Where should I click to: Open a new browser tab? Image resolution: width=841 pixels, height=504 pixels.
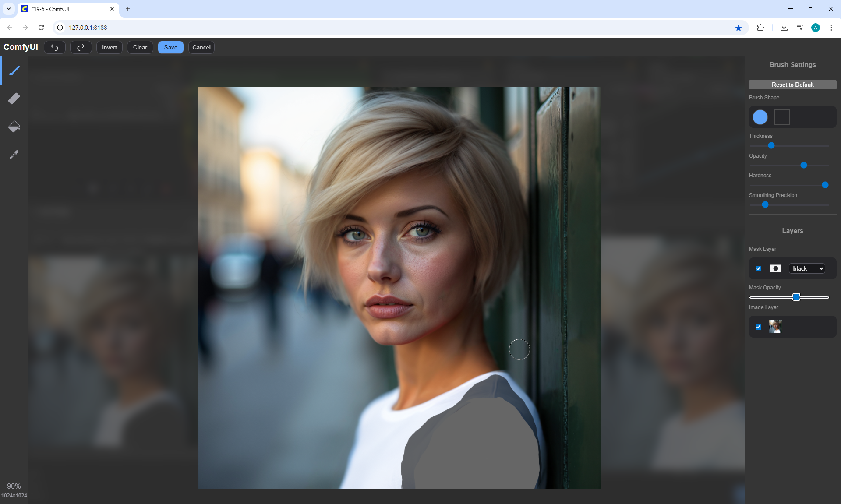128,9
